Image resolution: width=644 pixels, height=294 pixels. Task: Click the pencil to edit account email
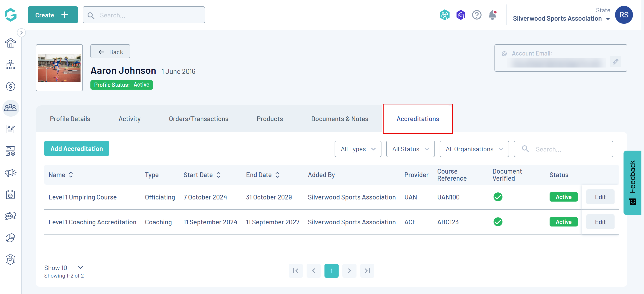coord(615,61)
